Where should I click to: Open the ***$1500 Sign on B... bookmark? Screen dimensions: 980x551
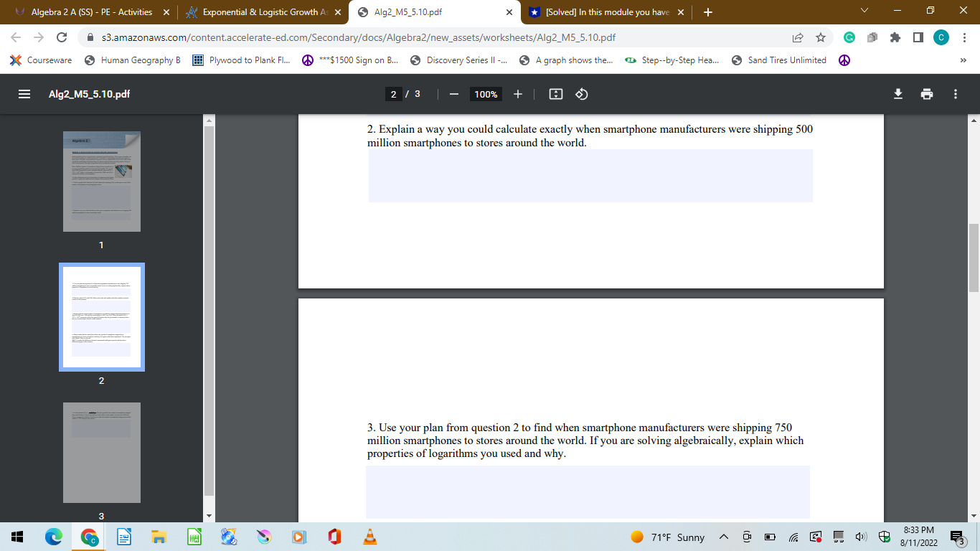point(350,60)
